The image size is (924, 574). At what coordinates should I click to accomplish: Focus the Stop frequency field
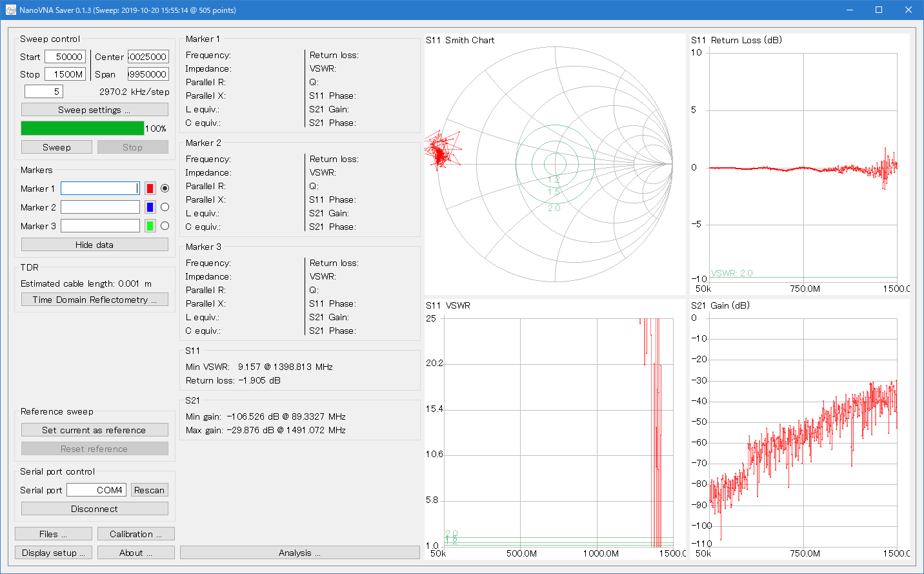(x=65, y=74)
